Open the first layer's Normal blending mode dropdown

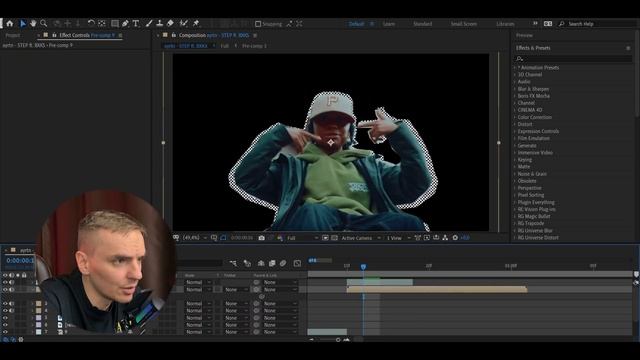pos(198,282)
